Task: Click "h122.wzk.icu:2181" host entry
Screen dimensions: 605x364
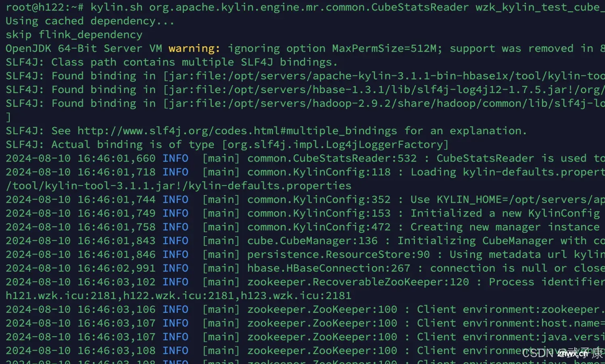Action: point(178,295)
